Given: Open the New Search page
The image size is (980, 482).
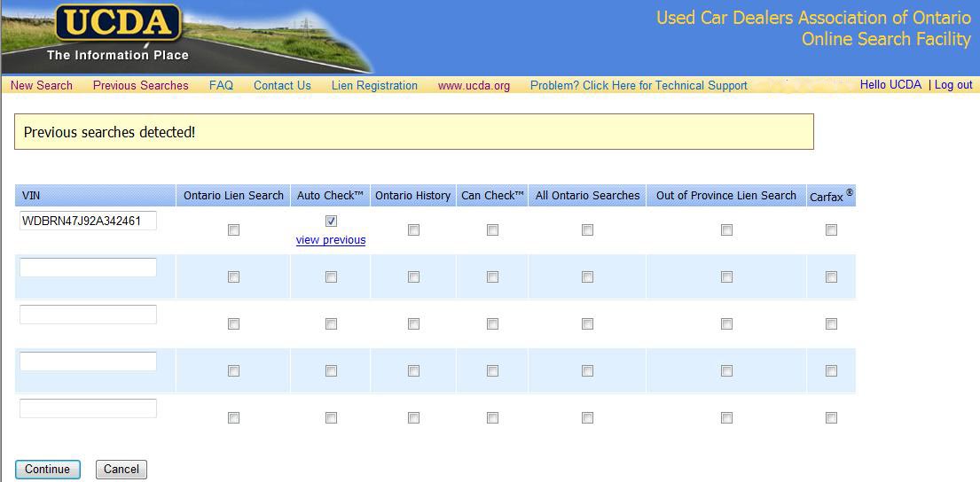Looking at the screenshot, I should point(42,86).
